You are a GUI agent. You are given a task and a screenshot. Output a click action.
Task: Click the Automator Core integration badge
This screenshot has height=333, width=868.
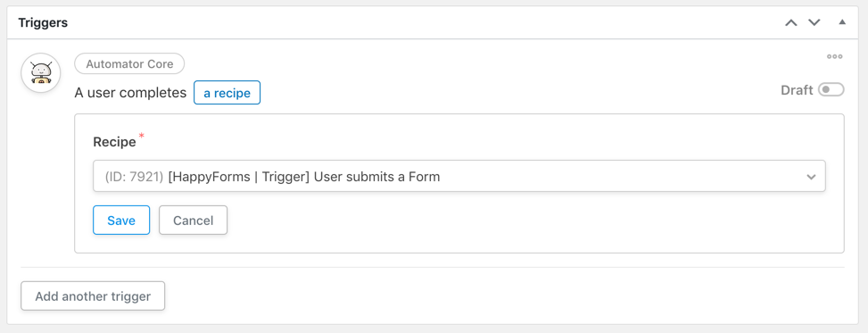pos(129,63)
